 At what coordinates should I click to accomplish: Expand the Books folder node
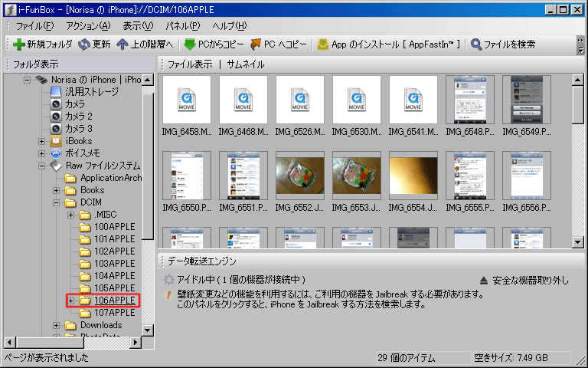coord(56,190)
